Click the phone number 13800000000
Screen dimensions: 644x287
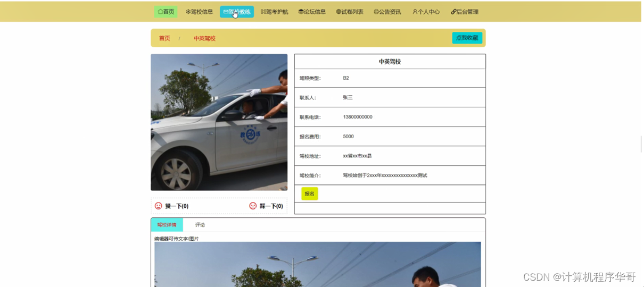[358, 117]
